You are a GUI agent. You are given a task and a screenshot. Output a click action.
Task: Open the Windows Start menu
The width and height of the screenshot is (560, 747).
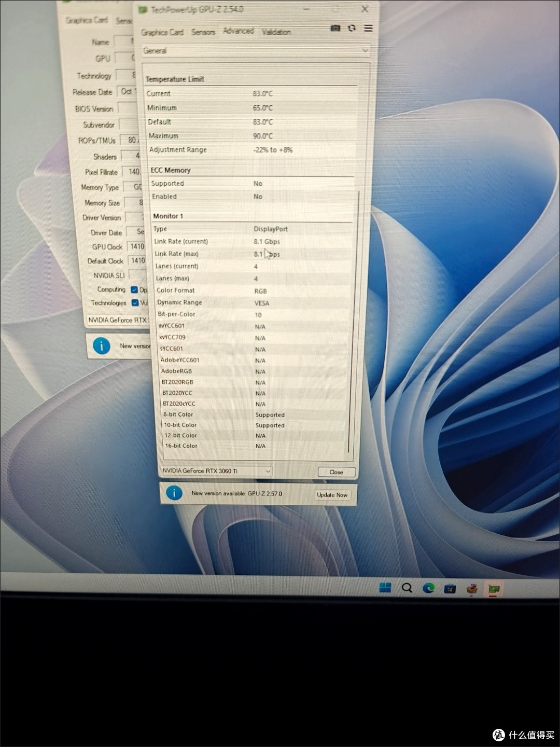[385, 587]
